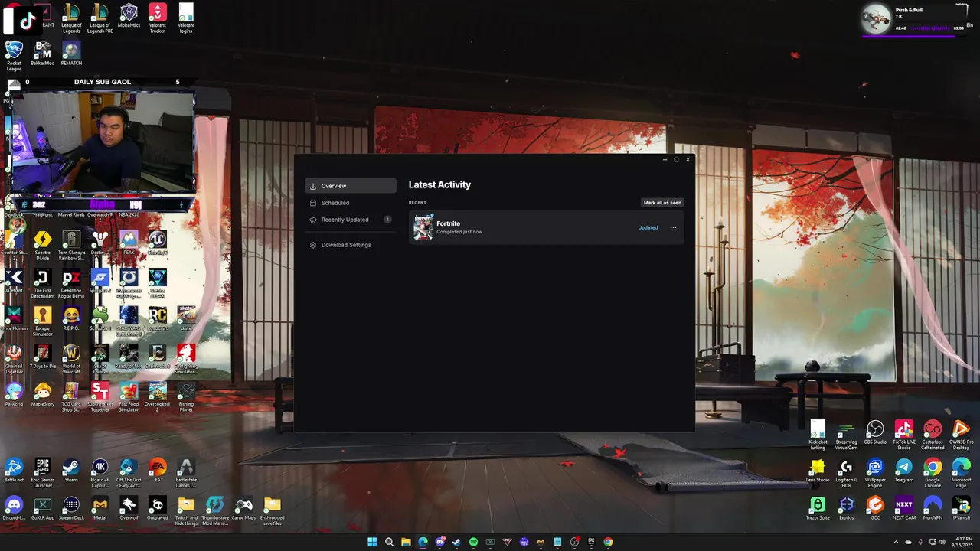Click Mark all as seen button
Viewport: 980px width, 551px height.
662,203
